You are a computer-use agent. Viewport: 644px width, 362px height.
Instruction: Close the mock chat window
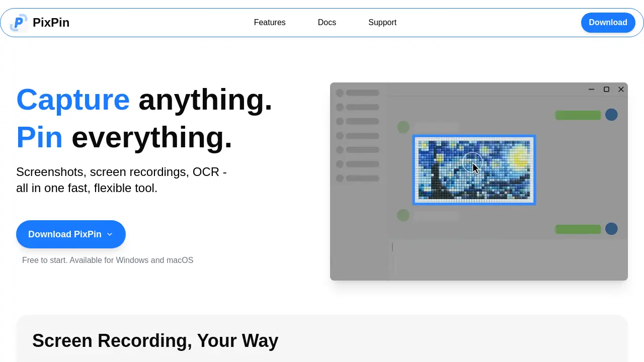click(x=621, y=89)
